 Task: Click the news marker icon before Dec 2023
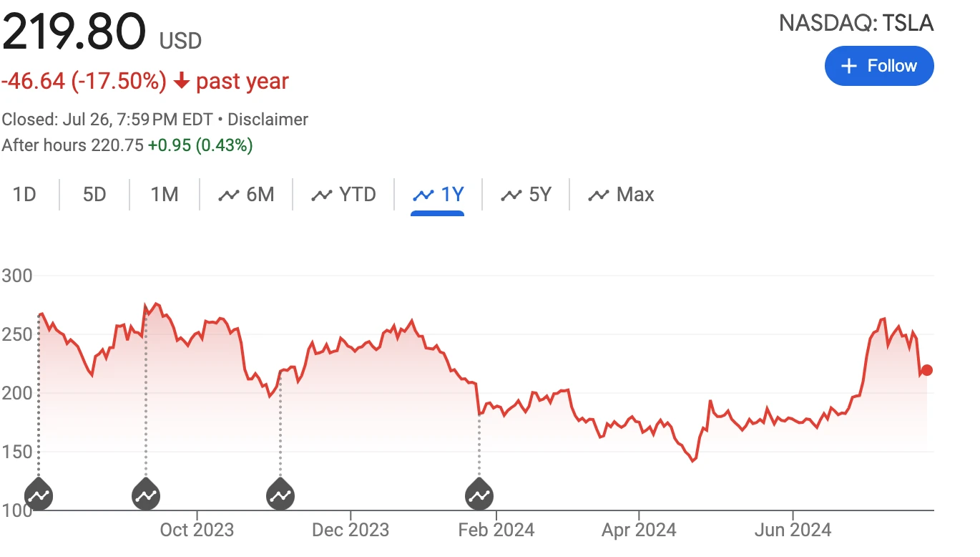(280, 495)
